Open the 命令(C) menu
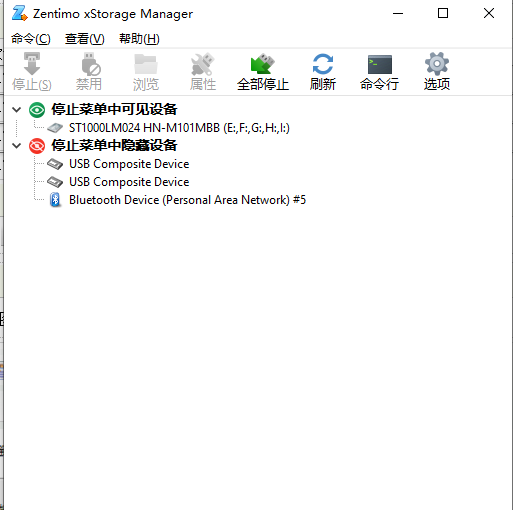This screenshot has height=510, width=513. pyautogui.click(x=31, y=39)
